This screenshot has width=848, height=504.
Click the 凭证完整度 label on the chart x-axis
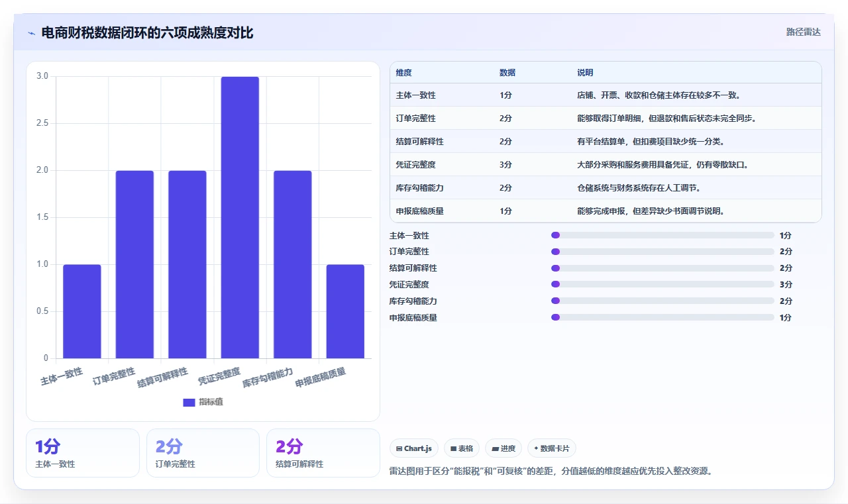click(x=219, y=376)
